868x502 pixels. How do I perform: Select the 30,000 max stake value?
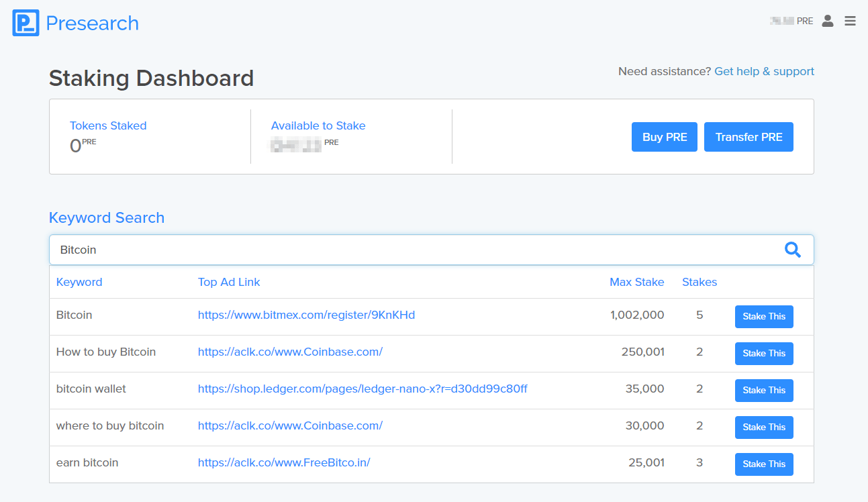[x=644, y=425]
